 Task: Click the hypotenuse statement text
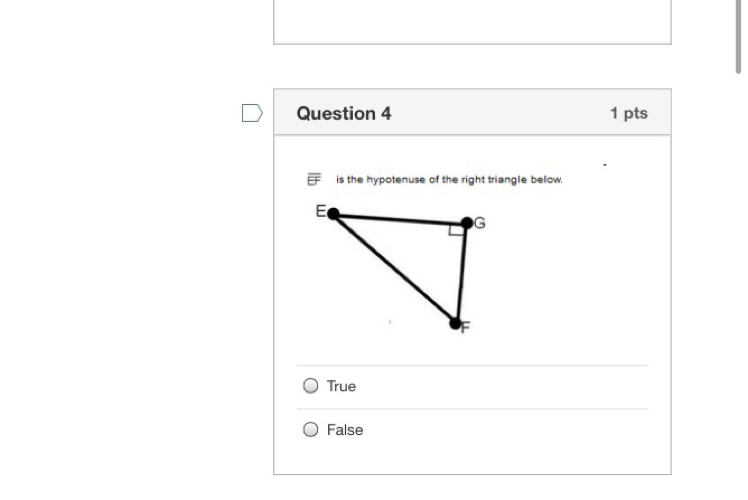coord(449,180)
